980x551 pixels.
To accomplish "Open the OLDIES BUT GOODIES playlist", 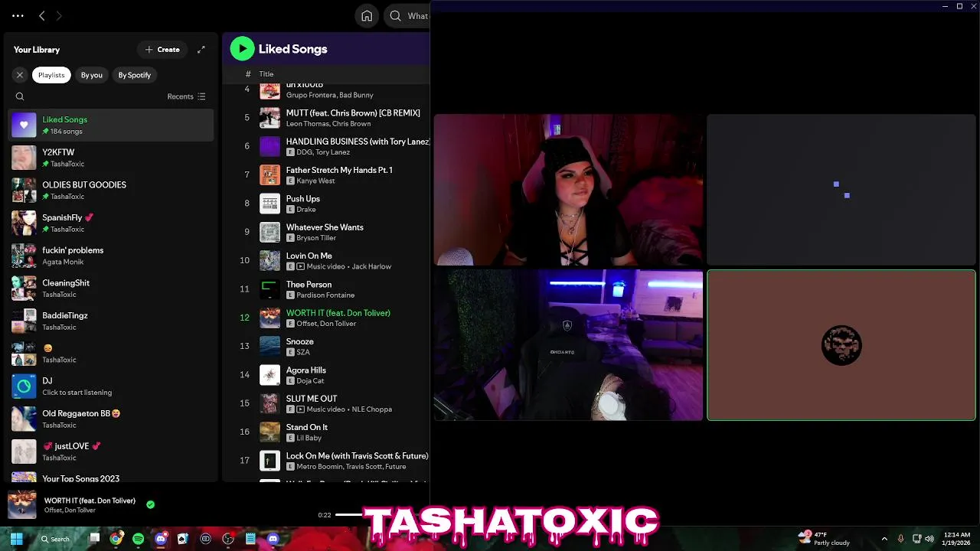I will pos(111,191).
